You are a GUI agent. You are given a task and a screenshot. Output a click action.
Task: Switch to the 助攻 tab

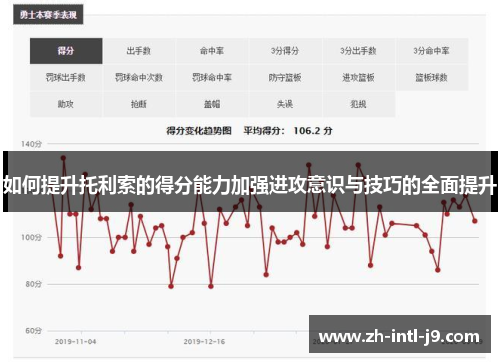coord(66,104)
